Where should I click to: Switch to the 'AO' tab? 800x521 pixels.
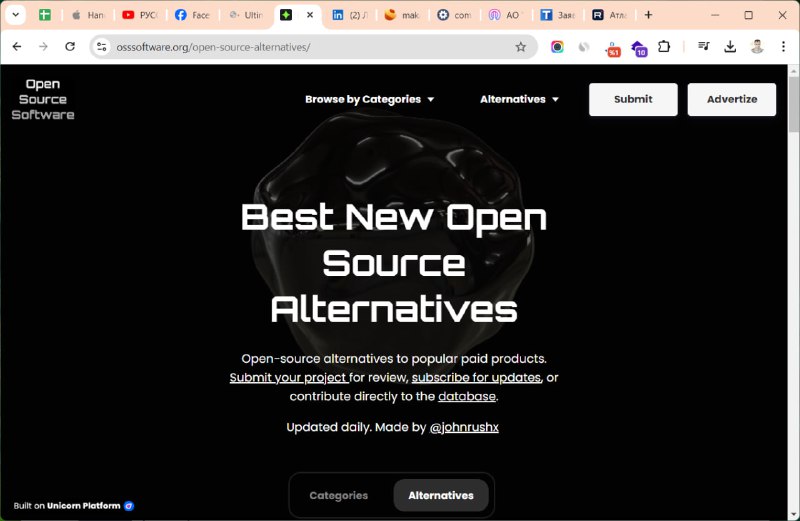pos(507,15)
